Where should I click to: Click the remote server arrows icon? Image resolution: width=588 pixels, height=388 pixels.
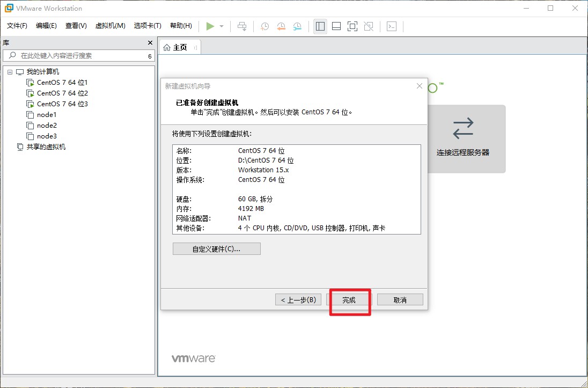pyautogui.click(x=463, y=128)
